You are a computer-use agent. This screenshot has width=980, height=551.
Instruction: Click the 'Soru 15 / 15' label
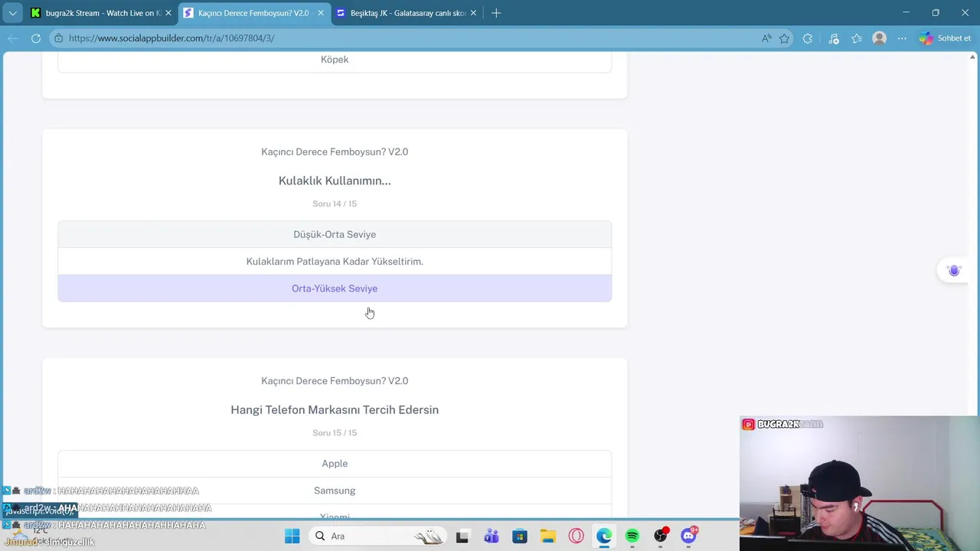(335, 433)
